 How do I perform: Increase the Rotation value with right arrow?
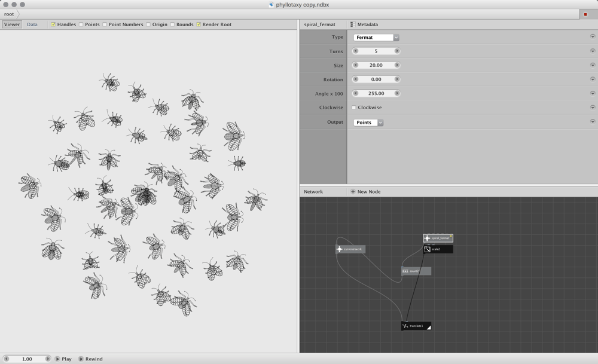(397, 79)
